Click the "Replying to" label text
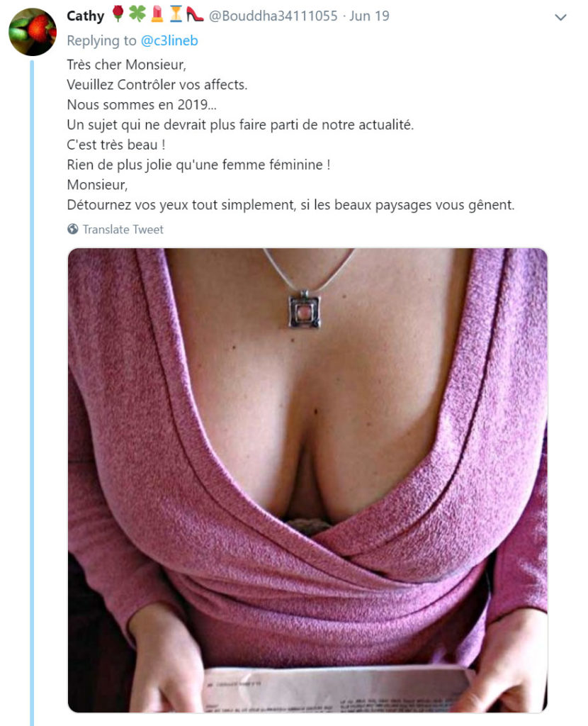 102,40
